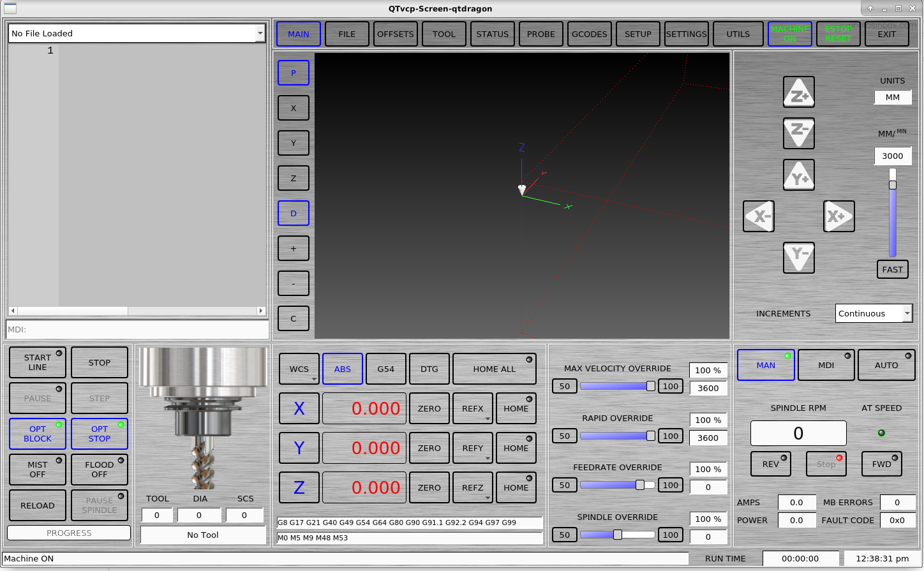Open the loaded file dropdown
Screen dimensions: 924x571
click(x=260, y=33)
